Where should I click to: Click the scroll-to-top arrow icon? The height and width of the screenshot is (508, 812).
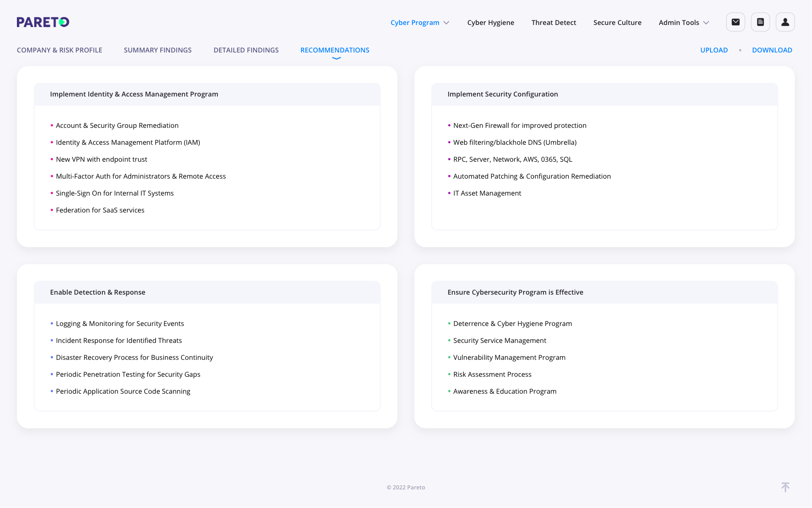(785, 487)
